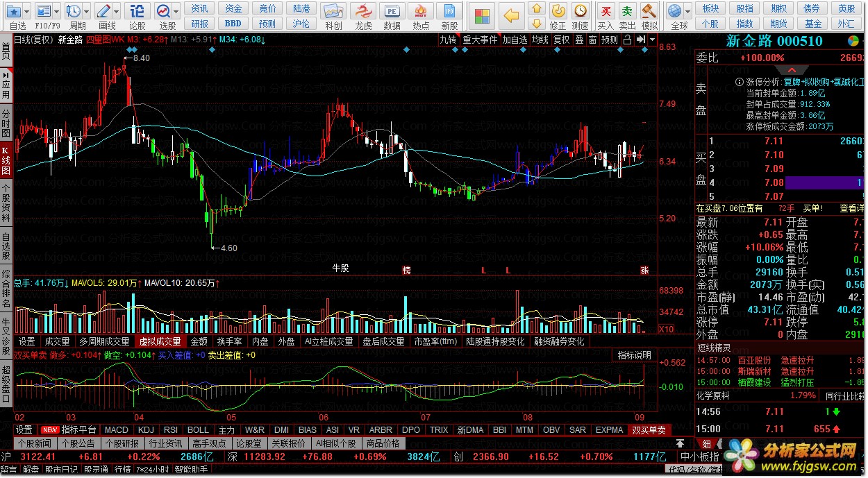
Task: Click the BBD button
Action: [233, 24]
